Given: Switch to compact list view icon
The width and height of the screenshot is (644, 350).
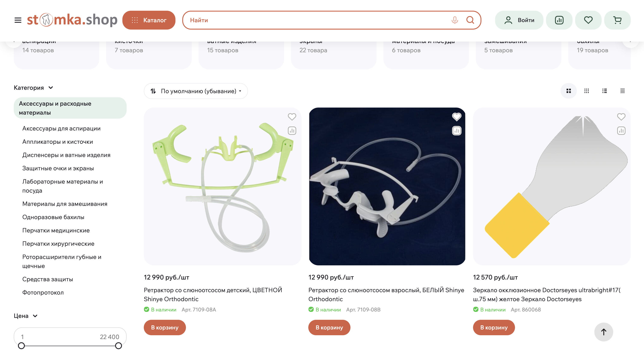Looking at the screenshot, I should click(x=623, y=91).
